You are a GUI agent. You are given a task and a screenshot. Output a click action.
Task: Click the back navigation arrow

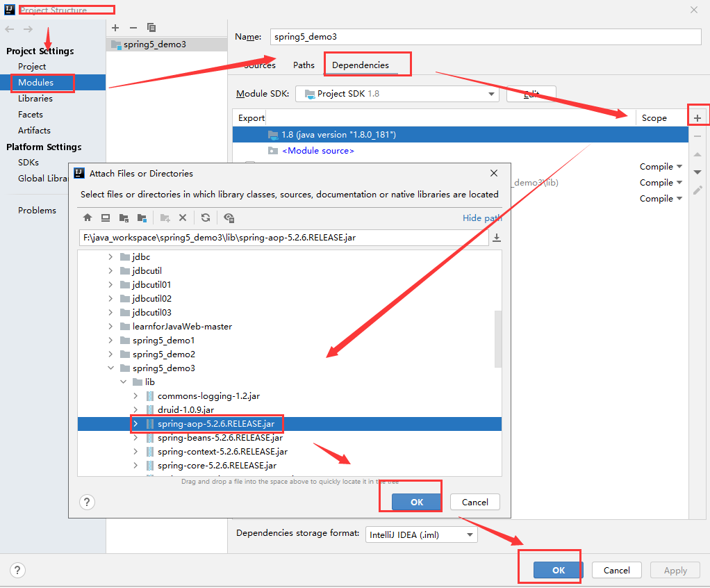(x=10, y=29)
